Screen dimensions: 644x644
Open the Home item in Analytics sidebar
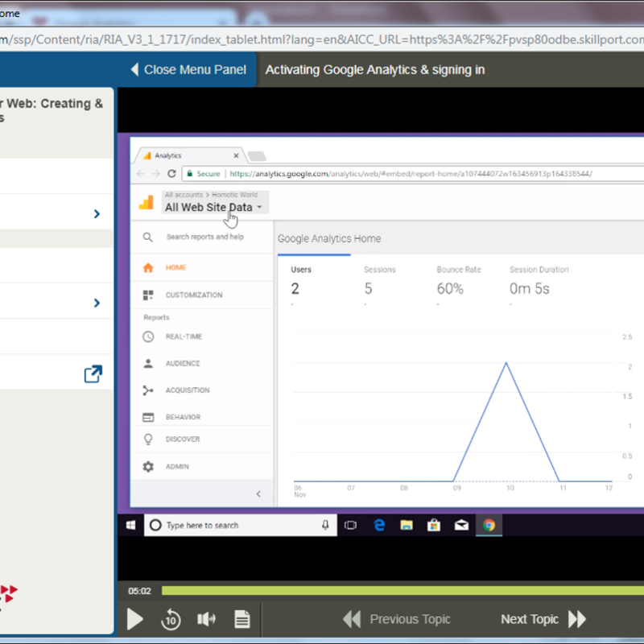click(202, 267)
